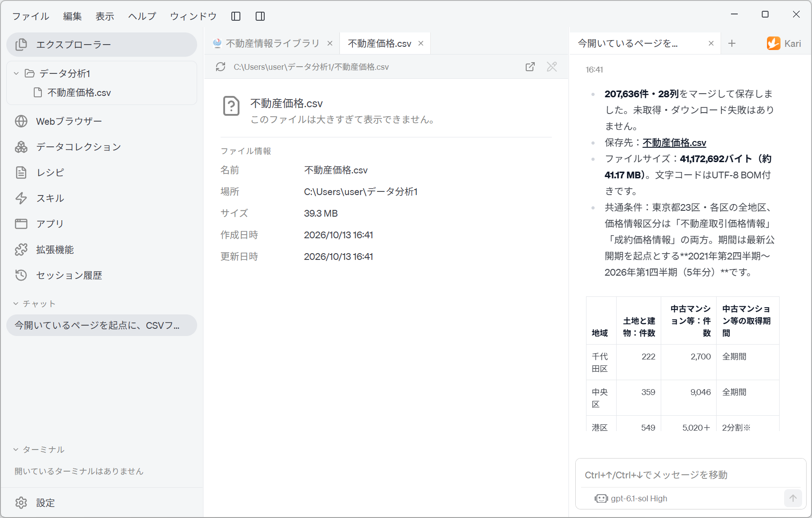Add a new chat tab with plus
This screenshot has width=812, height=518.
click(732, 43)
